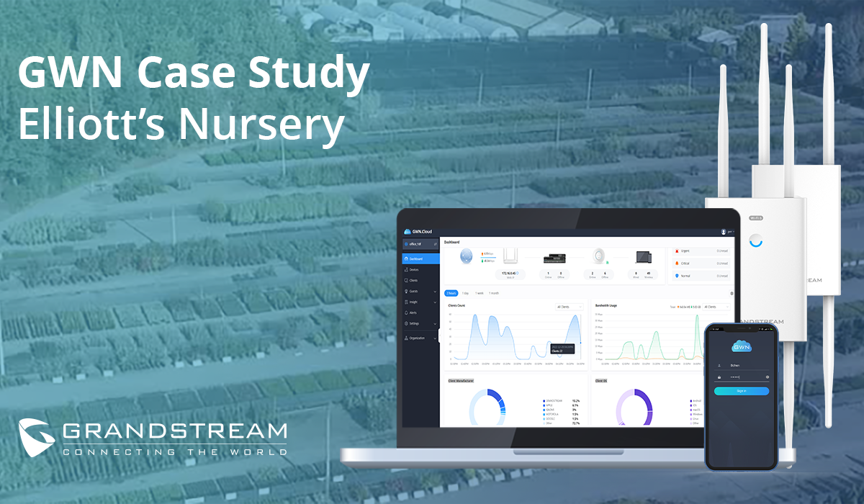Screen dimensions: 864x504
Task: Click the Normal alert shield icon
Action: click(677, 276)
